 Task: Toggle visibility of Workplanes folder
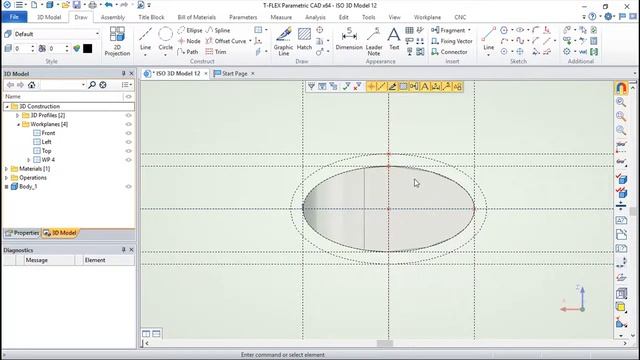point(129,124)
